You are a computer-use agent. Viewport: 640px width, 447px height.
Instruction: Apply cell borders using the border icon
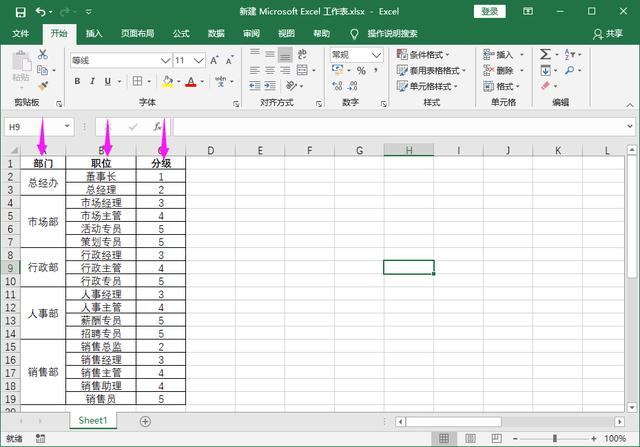138,81
